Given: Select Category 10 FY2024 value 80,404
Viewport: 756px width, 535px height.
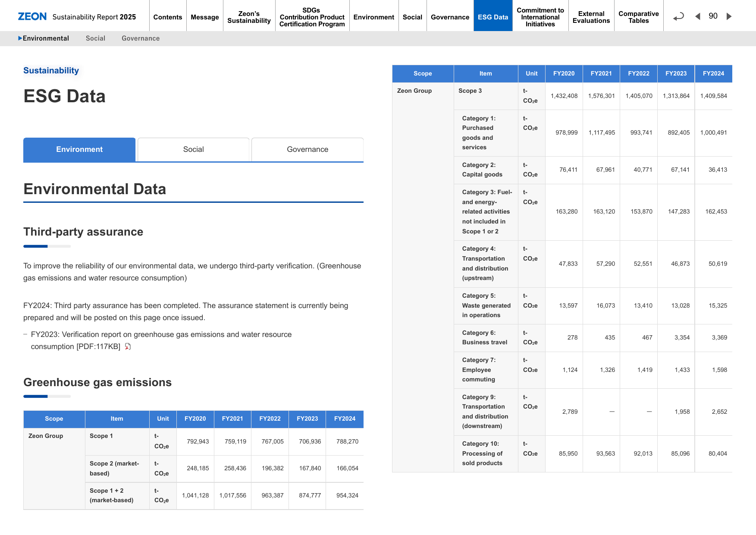Looking at the screenshot, I should point(718,453).
